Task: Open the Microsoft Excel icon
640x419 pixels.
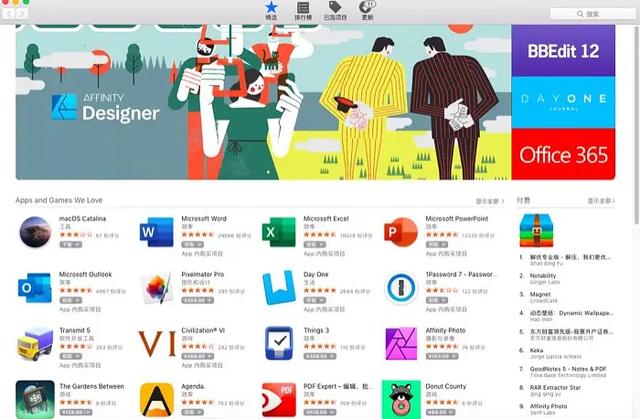Action: click(x=278, y=232)
